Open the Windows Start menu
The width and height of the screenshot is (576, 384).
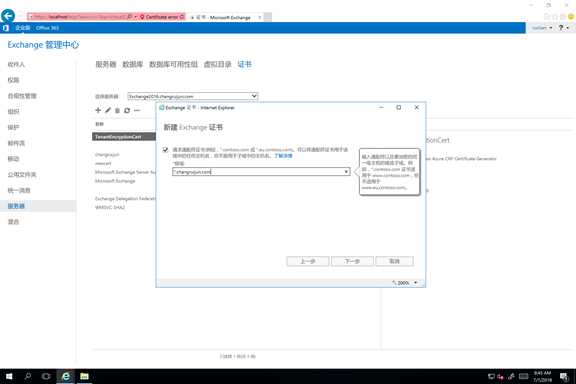pos(9,376)
